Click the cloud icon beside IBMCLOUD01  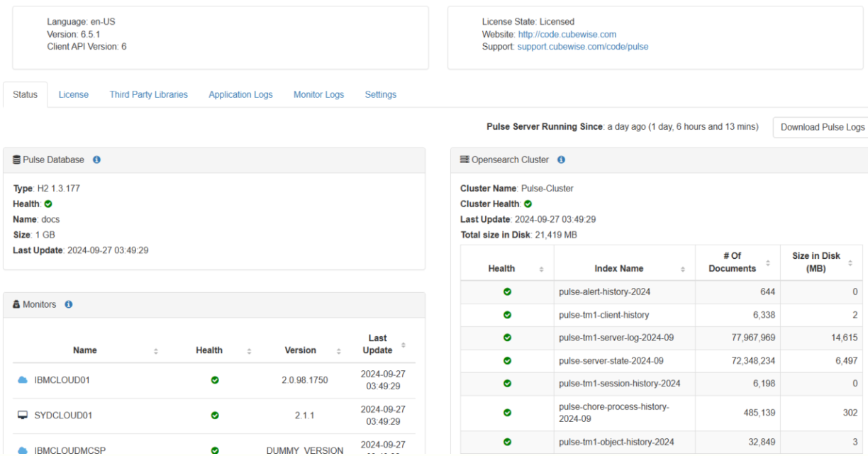coord(23,380)
